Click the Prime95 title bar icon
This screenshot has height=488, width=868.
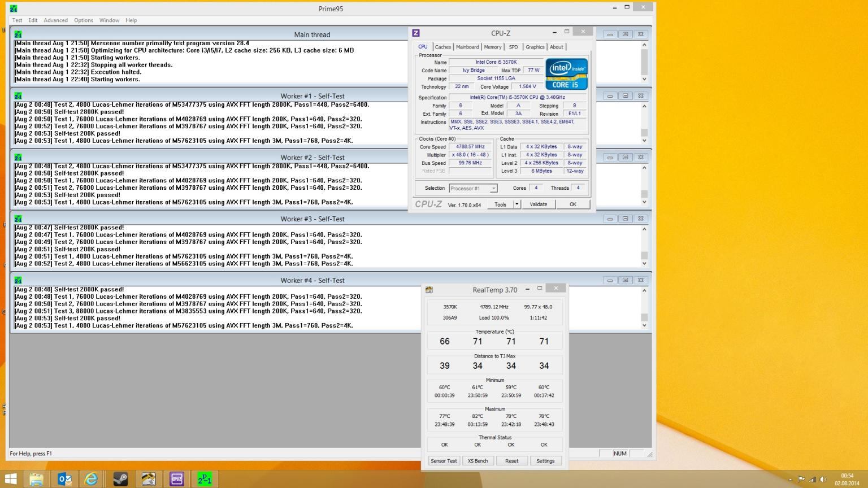point(14,8)
